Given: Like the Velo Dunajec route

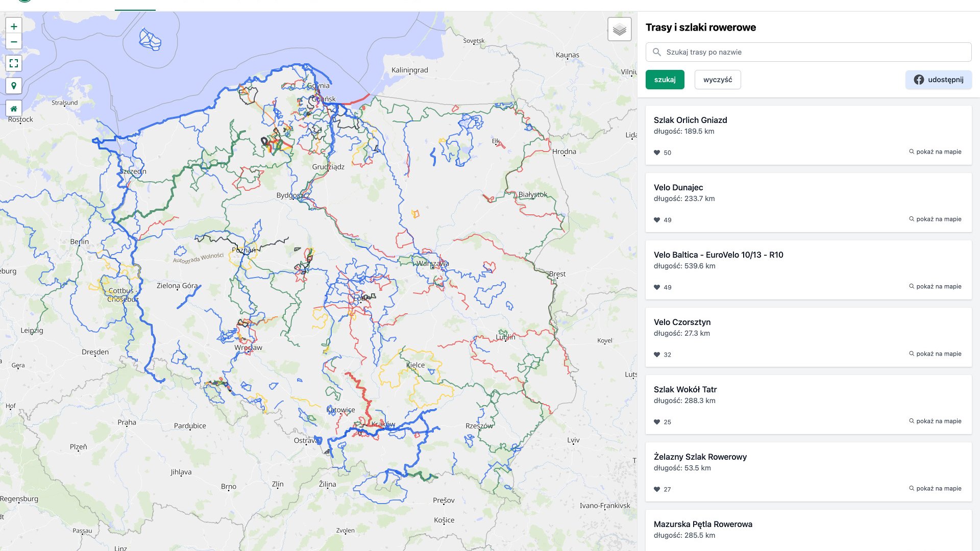Looking at the screenshot, I should [x=657, y=220].
